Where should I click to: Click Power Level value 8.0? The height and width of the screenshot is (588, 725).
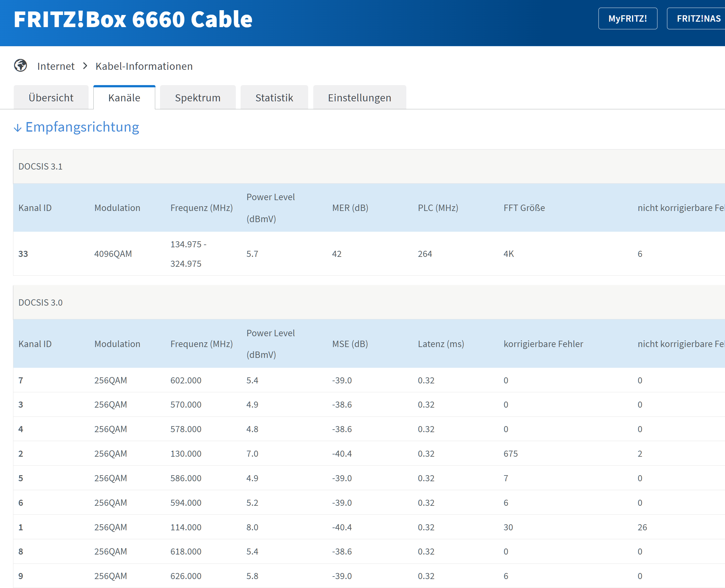pyautogui.click(x=252, y=527)
